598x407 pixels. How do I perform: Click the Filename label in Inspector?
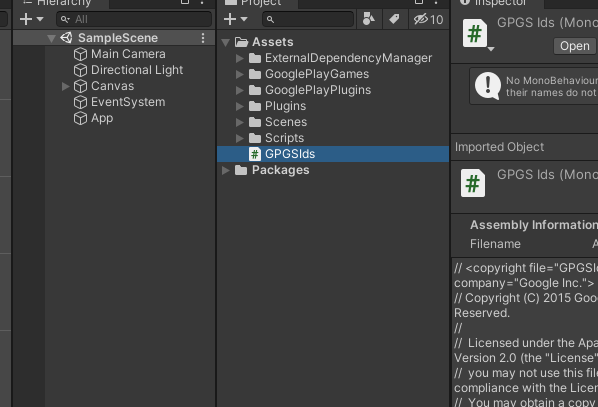tap(495, 244)
